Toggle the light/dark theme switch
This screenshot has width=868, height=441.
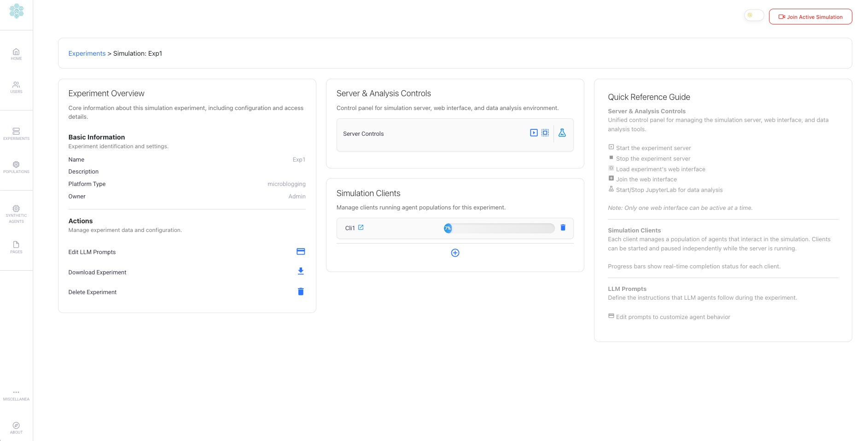pyautogui.click(x=754, y=16)
